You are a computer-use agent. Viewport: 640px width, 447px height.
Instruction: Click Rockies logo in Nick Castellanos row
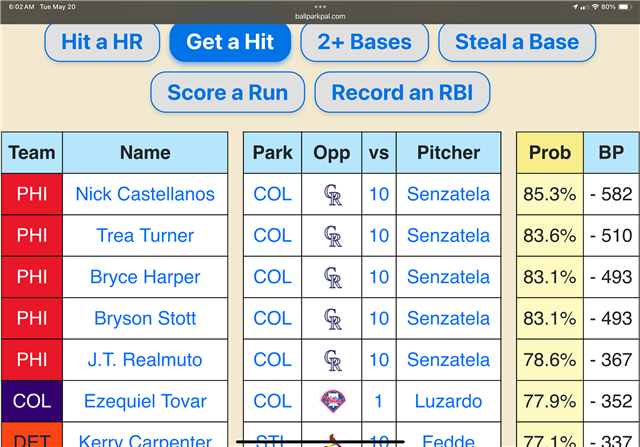tap(332, 195)
